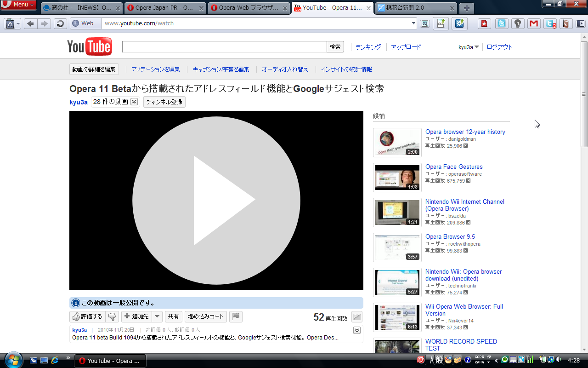Click the Internet Explorer quick launch icon
This screenshot has height=368, width=588.
pyautogui.click(x=55, y=360)
